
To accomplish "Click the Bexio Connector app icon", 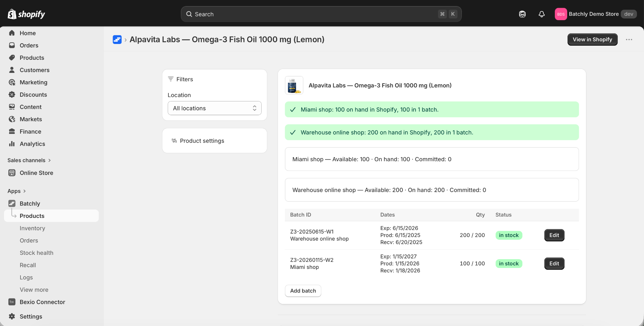I will (x=12, y=302).
